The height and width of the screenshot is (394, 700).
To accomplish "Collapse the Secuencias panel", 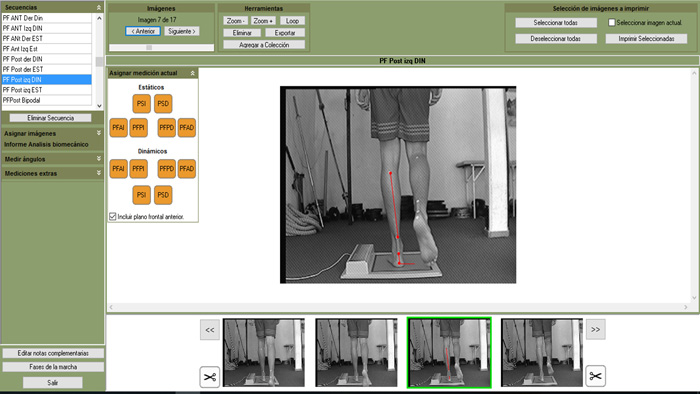I will (99, 8).
